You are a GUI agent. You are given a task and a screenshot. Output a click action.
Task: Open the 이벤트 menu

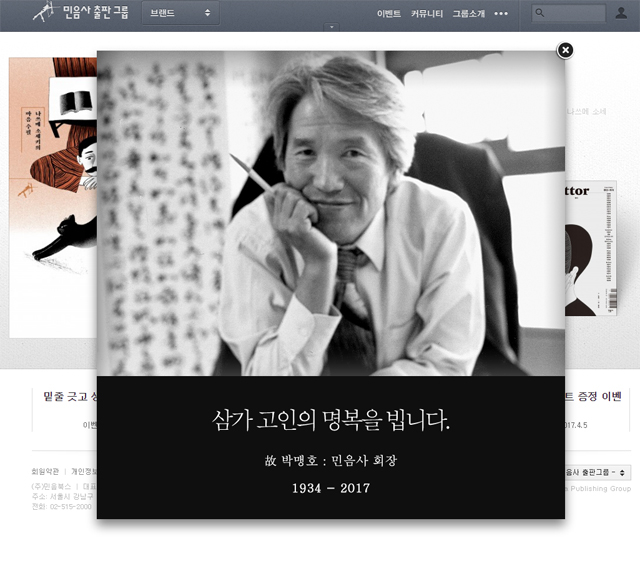tap(389, 14)
